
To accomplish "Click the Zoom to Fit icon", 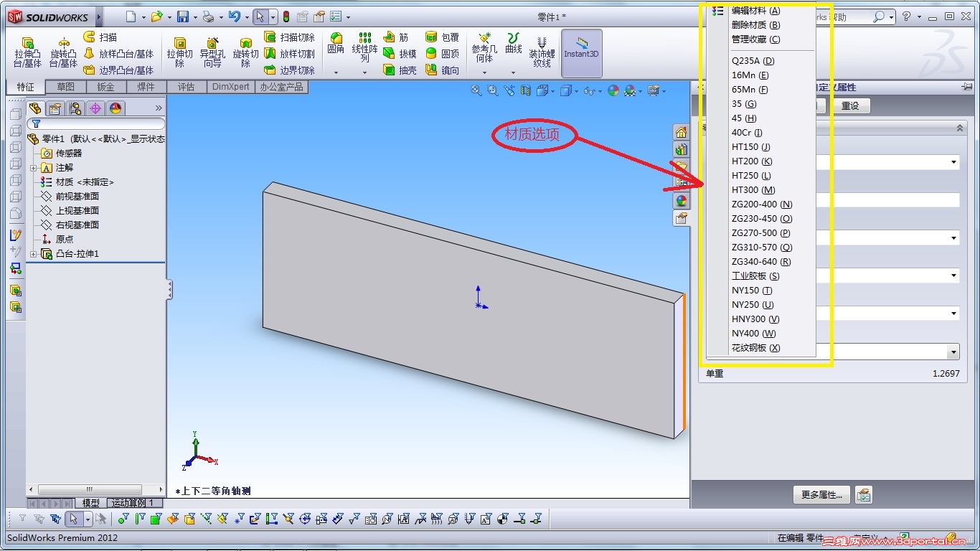I will 476,90.
